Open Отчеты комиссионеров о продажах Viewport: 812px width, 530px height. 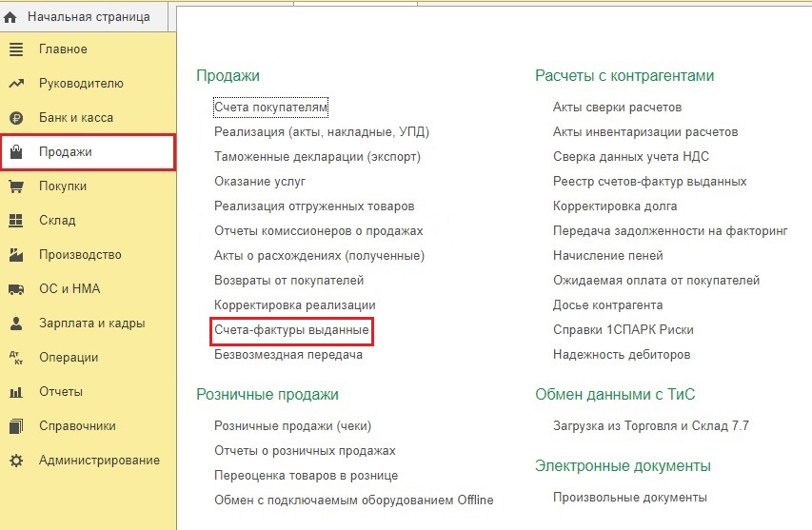tap(319, 231)
